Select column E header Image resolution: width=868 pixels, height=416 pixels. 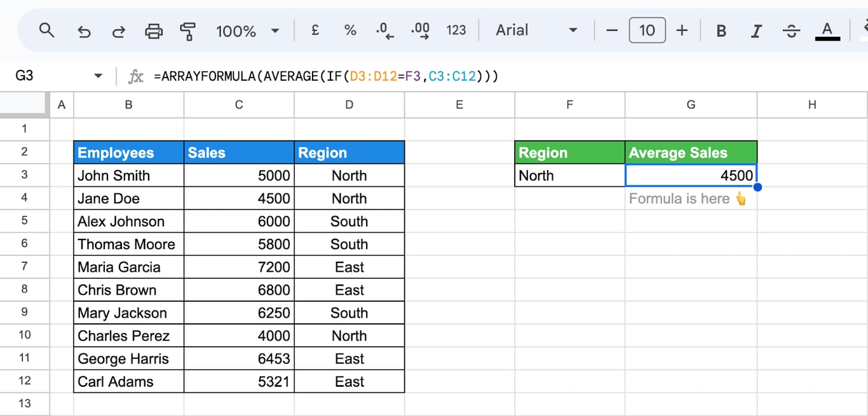tap(459, 105)
